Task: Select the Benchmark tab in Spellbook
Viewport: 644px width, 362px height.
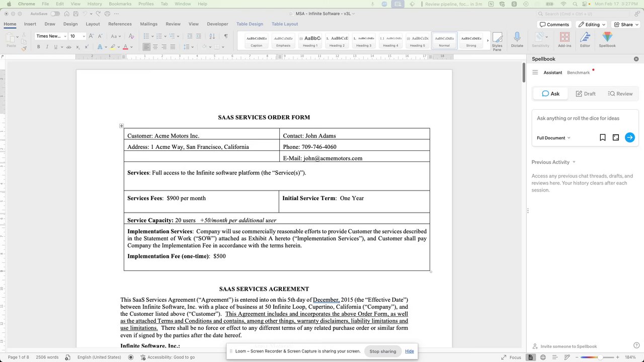Action: tap(578, 72)
